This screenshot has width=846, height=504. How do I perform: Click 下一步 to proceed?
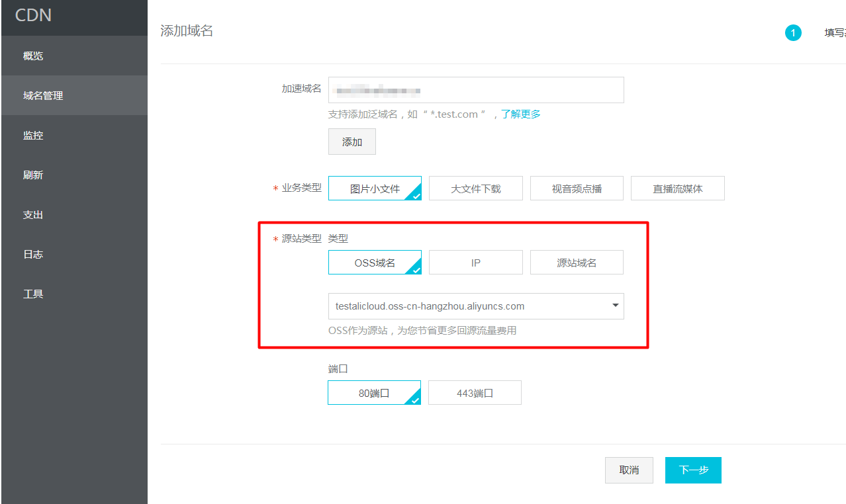click(693, 470)
